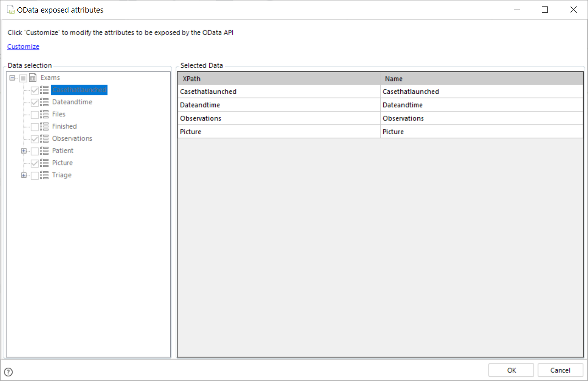Viewport: 588px width, 381px height.
Task: Expand the Triage tree node
Action: coord(24,175)
